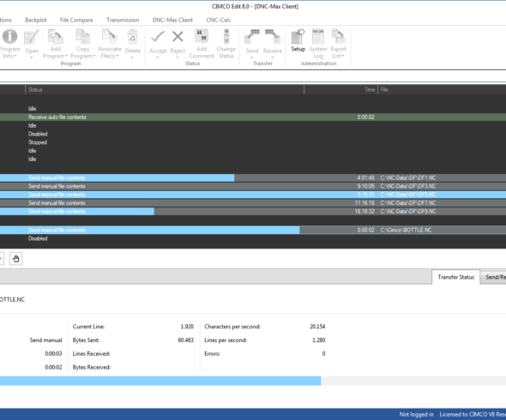
Task: Switch to the DNC-Max Client ribbon tab
Action: [172, 20]
